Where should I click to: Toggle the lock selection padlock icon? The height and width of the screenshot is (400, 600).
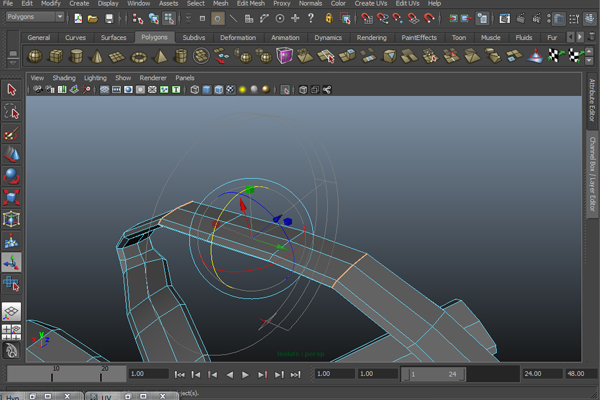[x=329, y=18]
